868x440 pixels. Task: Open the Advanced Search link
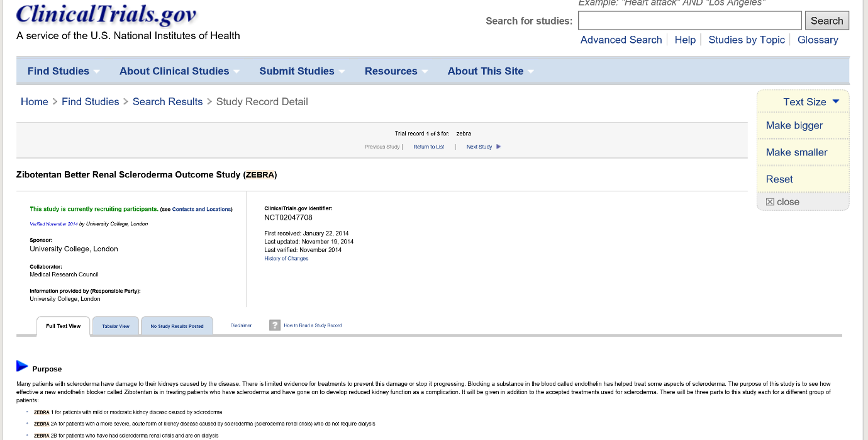[621, 40]
